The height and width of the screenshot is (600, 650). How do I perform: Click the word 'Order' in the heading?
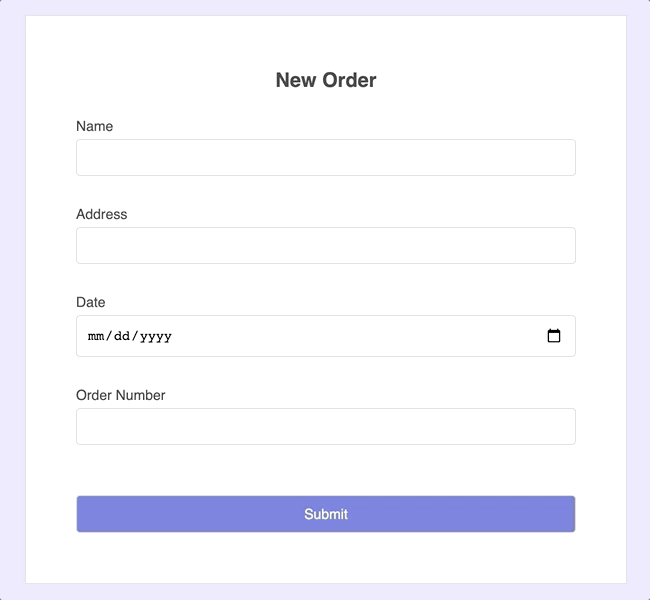tap(348, 81)
